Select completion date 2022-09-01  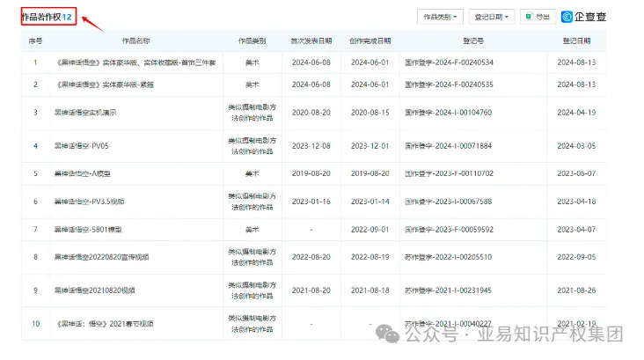(370, 230)
